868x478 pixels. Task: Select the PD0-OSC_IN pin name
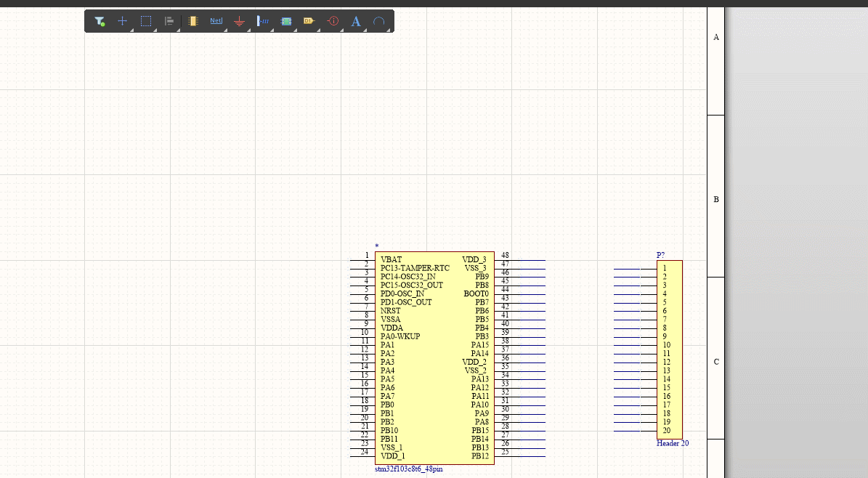[x=402, y=293]
